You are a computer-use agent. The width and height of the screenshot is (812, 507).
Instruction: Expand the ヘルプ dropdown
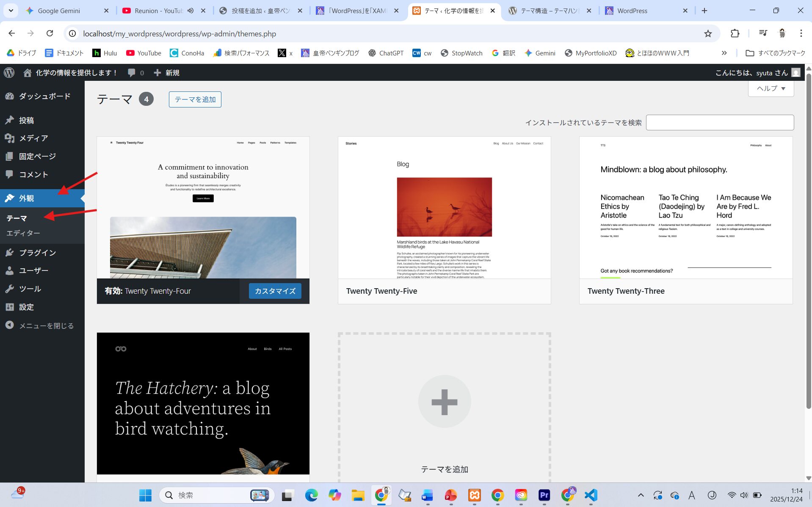coord(771,88)
